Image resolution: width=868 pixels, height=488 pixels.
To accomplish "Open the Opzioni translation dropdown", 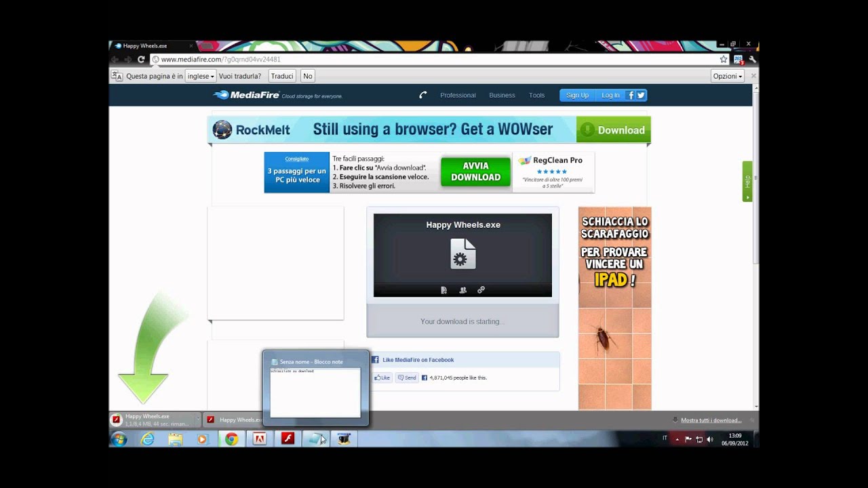I will tap(727, 76).
